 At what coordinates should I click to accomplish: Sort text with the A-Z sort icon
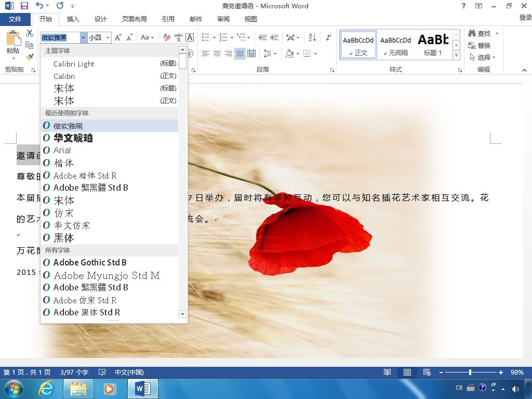(312, 37)
